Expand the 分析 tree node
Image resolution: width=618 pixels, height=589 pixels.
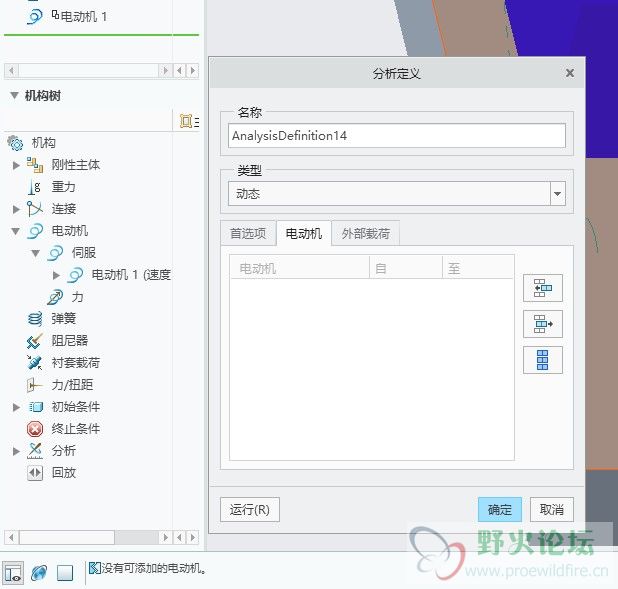coord(16,451)
